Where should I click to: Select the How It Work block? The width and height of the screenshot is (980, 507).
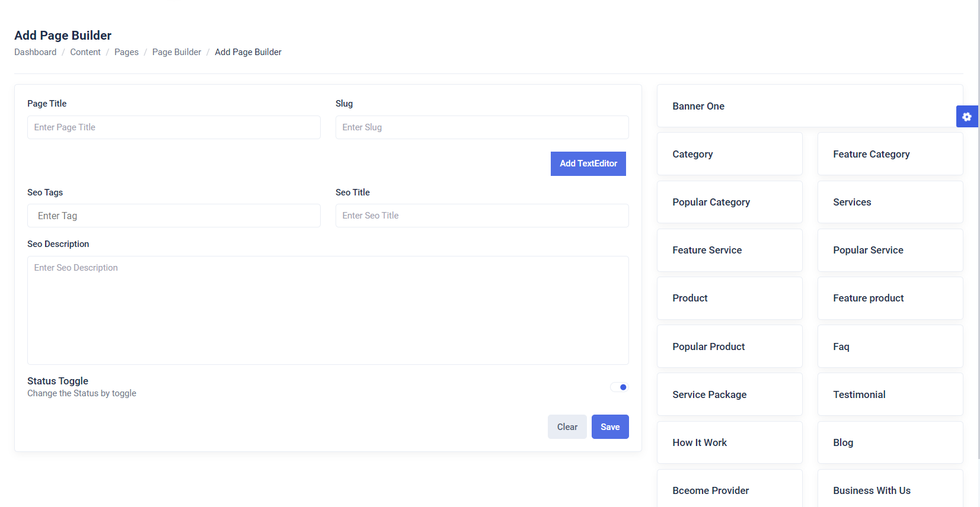click(729, 442)
